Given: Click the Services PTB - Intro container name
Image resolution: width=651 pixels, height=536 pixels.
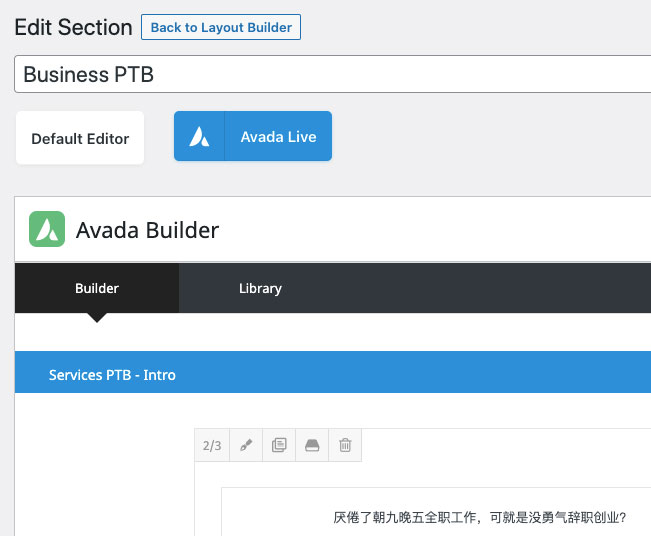Looking at the screenshot, I should (x=112, y=375).
